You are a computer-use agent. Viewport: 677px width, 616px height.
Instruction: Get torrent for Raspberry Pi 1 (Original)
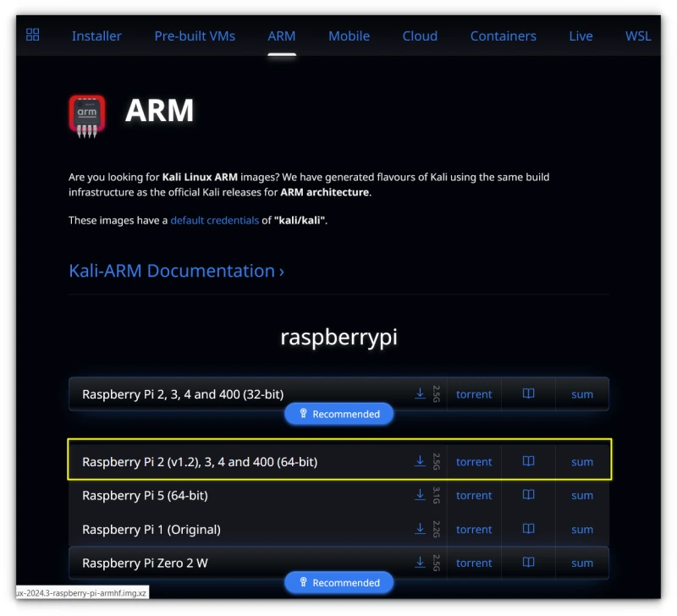(474, 530)
